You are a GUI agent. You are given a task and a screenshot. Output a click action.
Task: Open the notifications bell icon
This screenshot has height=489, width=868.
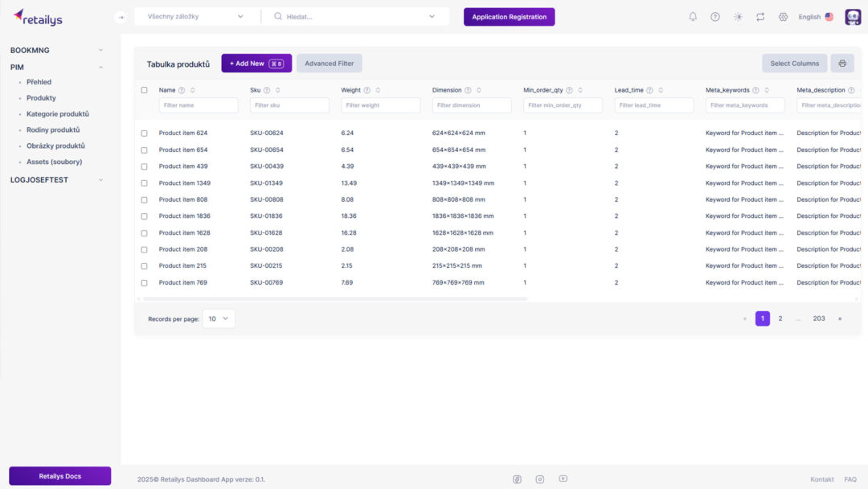692,16
